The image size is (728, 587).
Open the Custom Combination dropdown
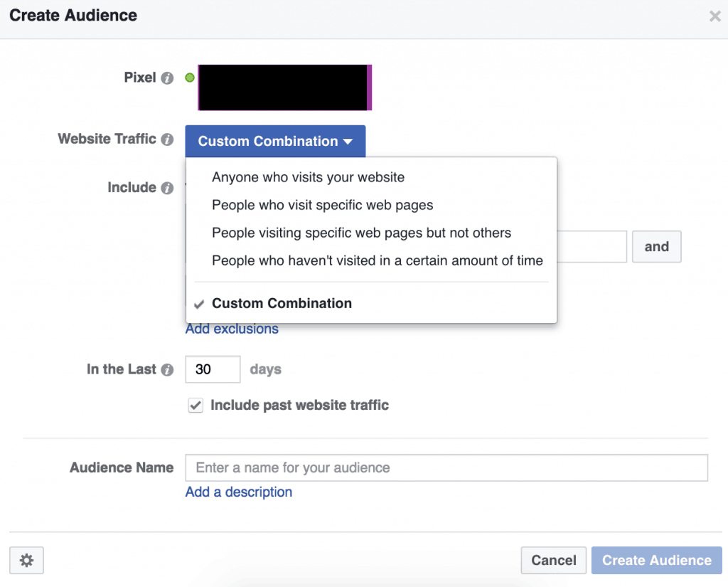274,141
